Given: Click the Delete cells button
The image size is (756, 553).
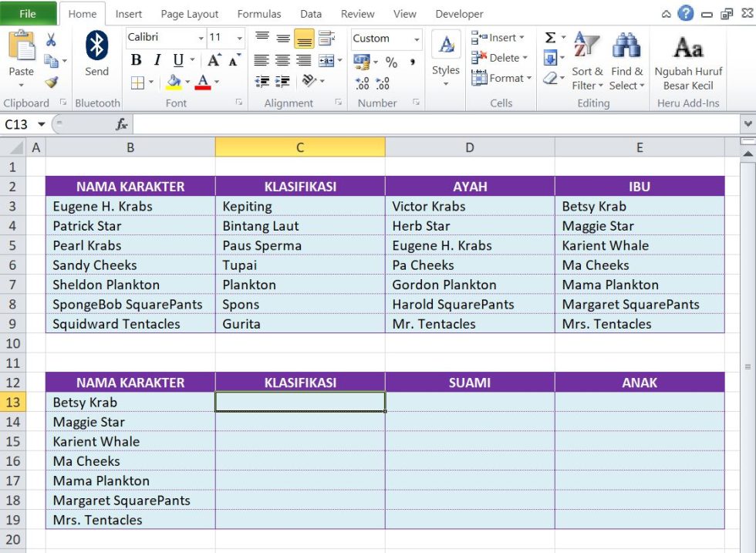Looking at the screenshot, I should click(x=500, y=58).
